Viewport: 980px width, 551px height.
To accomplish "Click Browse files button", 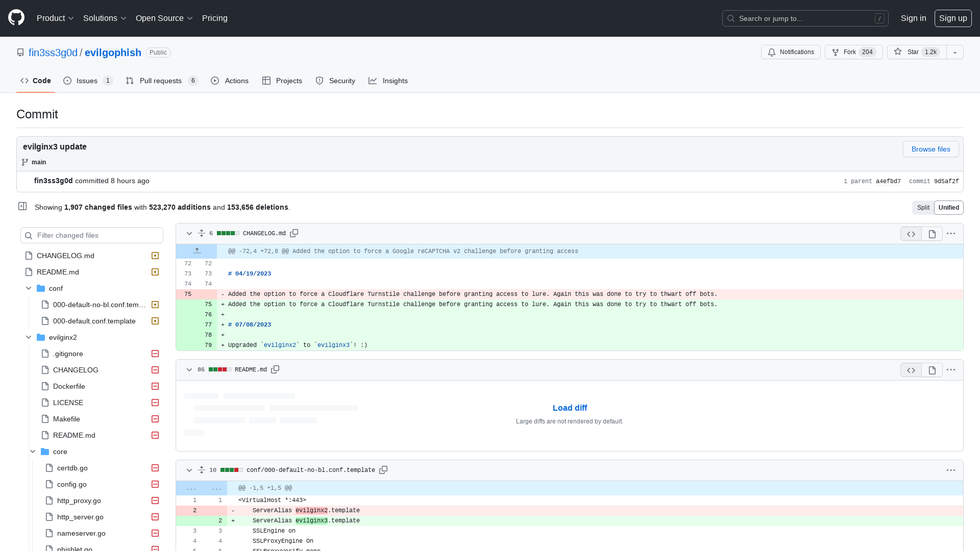I will (x=931, y=149).
